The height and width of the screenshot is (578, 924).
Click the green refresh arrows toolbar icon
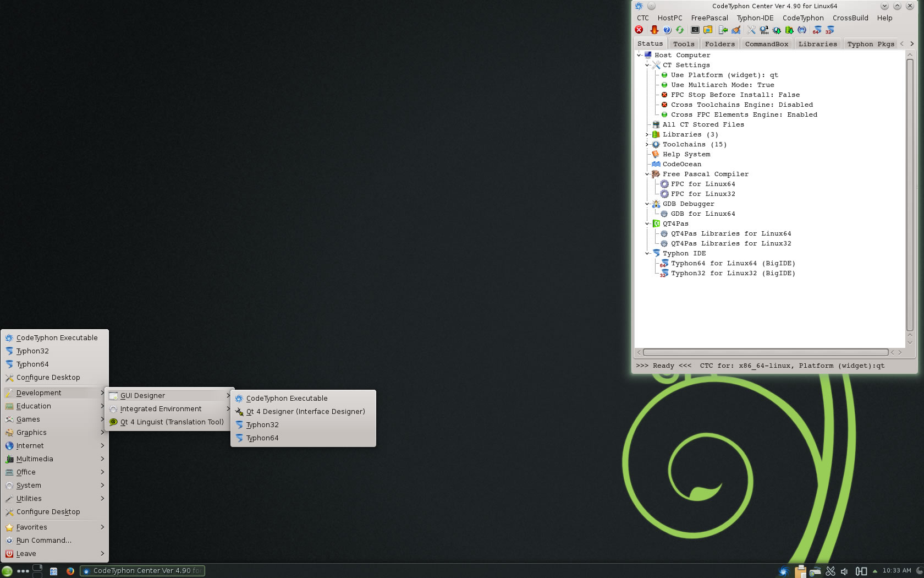point(680,30)
